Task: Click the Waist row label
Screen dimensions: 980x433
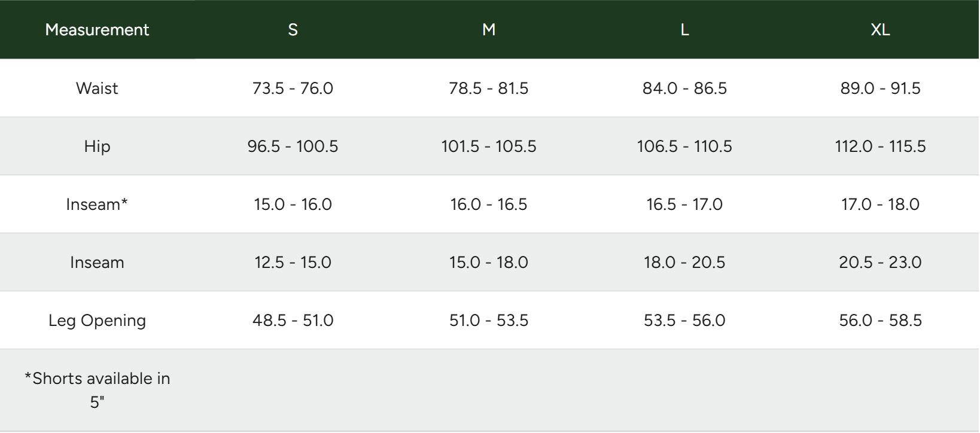Action: [97, 89]
